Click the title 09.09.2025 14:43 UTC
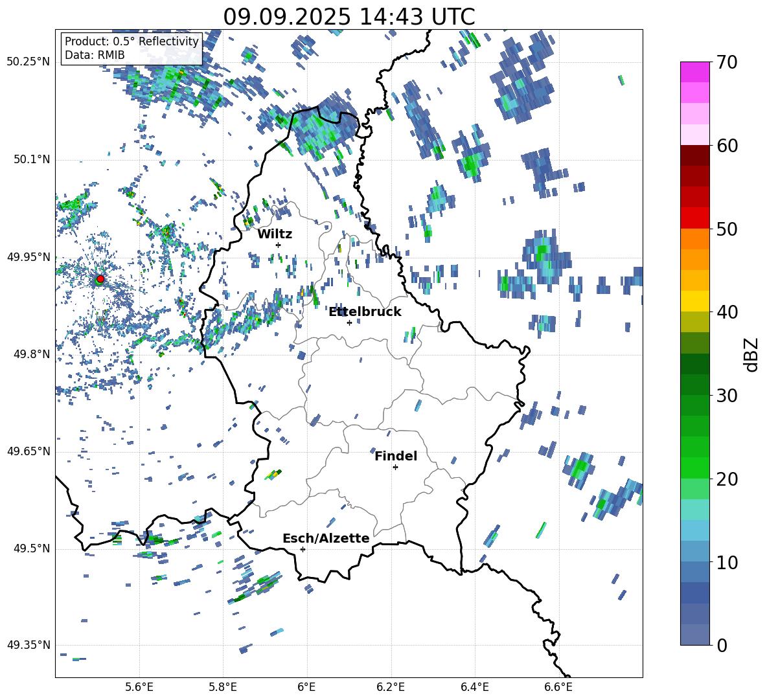This screenshot has height=700, width=767. pos(349,17)
